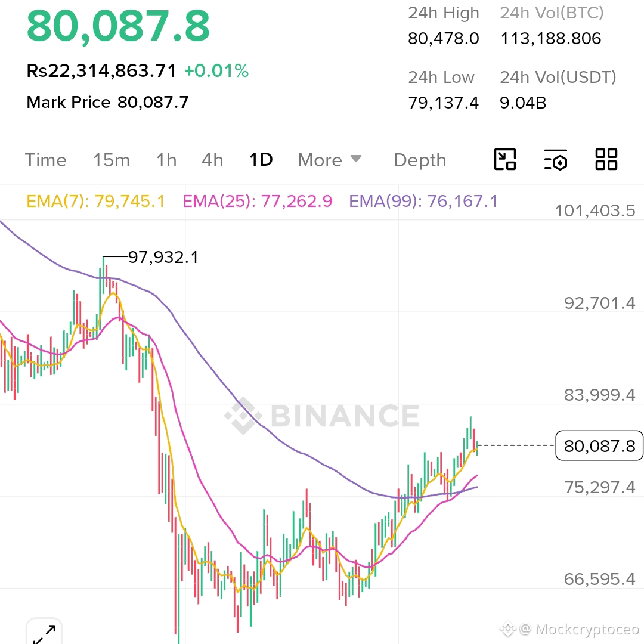The image size is (644, 644).
Task: Select the 1D interval tab
Action: pos(261,160)
